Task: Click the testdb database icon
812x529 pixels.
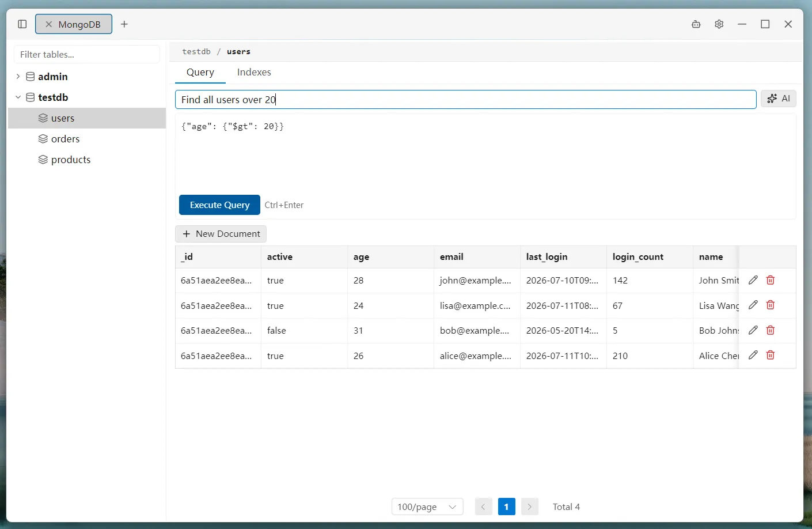Action: point(31,97)
